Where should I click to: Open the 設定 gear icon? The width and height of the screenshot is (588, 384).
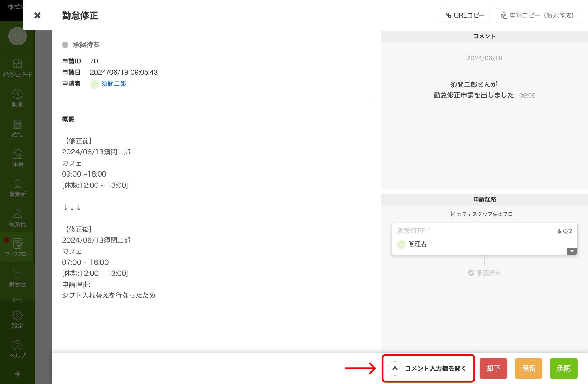point(18,315)
